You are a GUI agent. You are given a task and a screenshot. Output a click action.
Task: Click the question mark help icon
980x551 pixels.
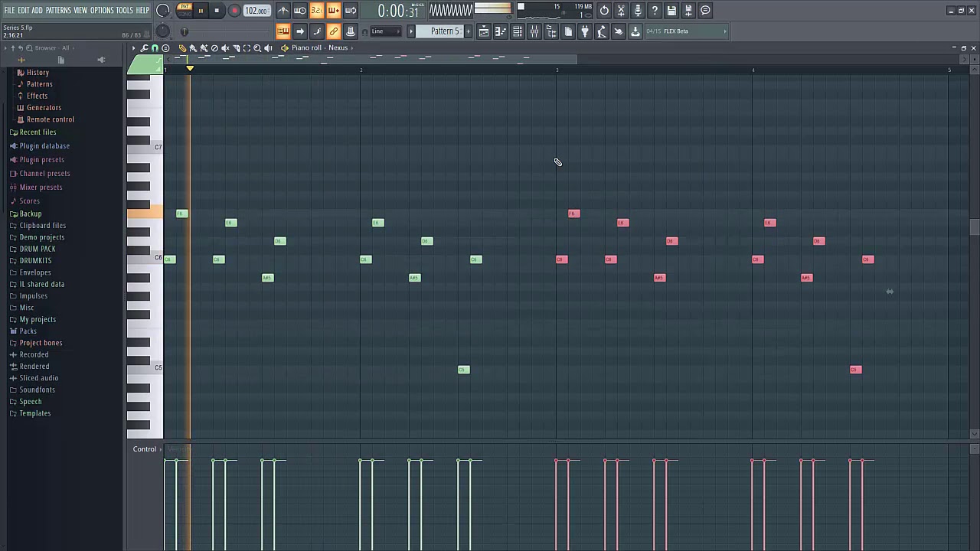point(654,11)
